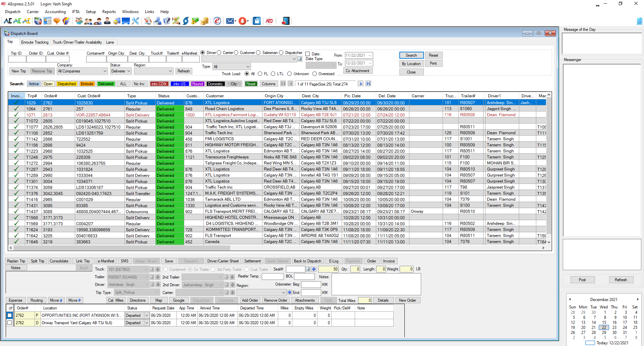644x346 pixels.
Task: Click the coin stacks money icon in toolbar
Action: click(204, 21)
